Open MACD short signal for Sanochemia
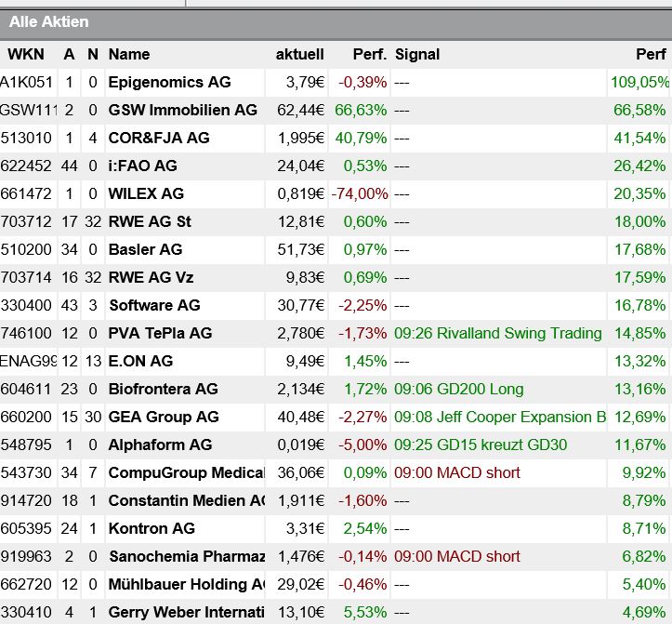Screen dimensions: 672x624 coord(457,556)
